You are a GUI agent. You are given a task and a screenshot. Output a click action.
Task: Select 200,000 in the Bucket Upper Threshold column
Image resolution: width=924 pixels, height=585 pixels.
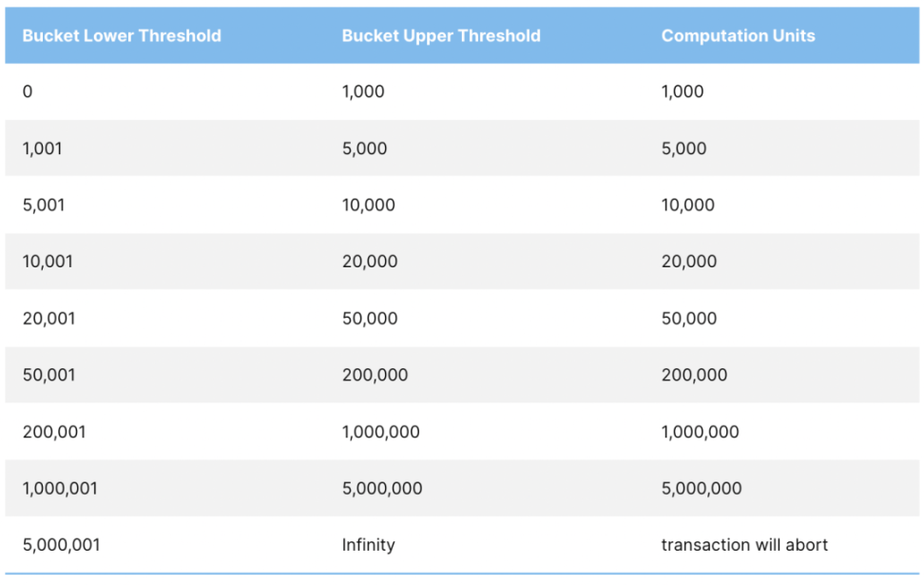click(x=375, y=375)
